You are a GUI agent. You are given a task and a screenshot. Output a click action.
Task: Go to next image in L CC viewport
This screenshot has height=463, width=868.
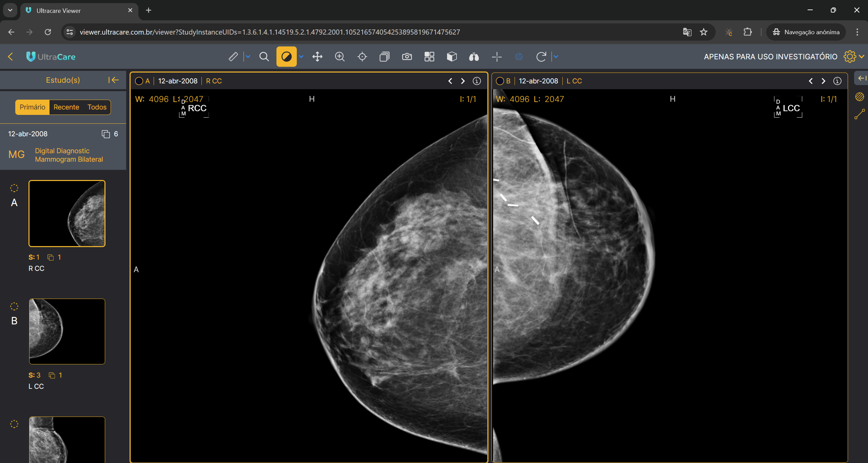823,81
